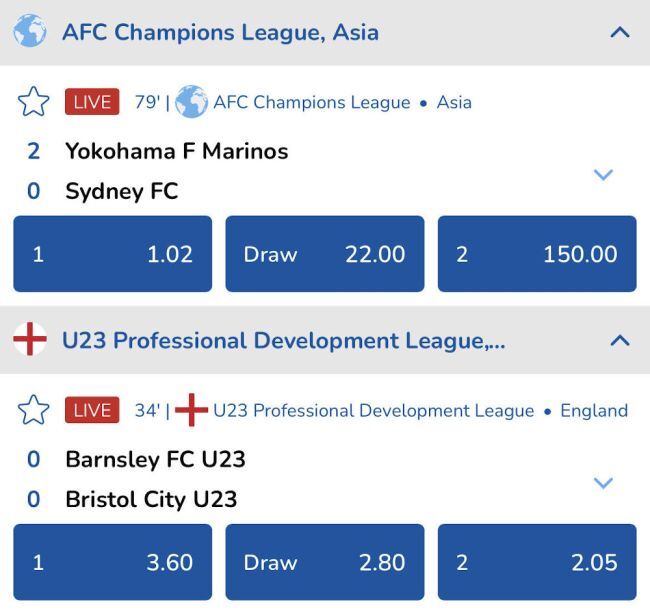The width and height of the screenshot is (650, 611).
Task: Bet on Bristol City U23 at 2.05
Action: coord(536,562)
